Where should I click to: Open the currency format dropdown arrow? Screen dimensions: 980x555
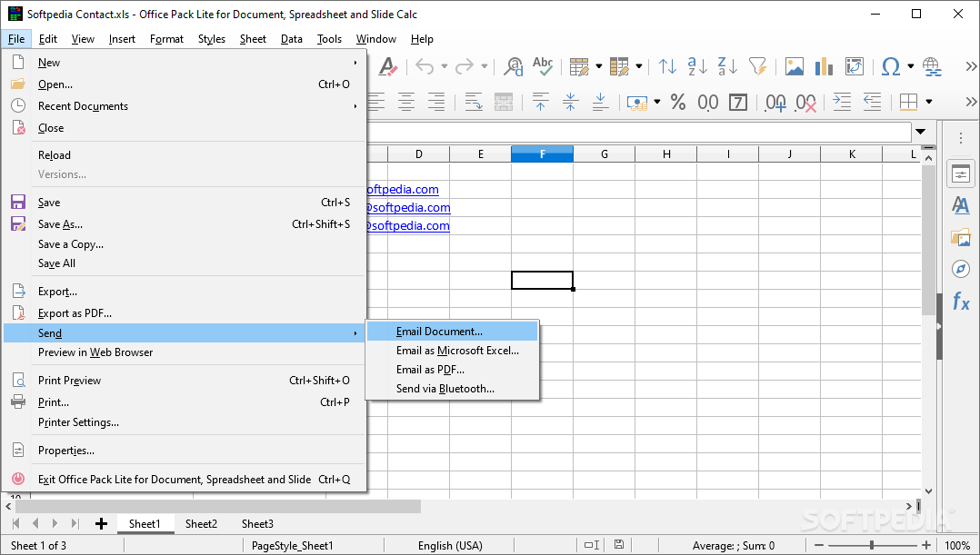coord(657,102)
